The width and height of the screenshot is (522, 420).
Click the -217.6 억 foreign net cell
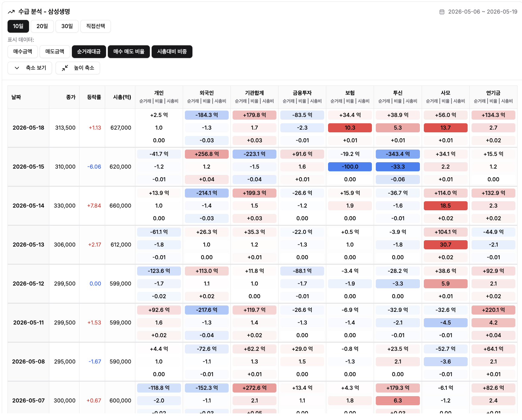tap(207, 310)
